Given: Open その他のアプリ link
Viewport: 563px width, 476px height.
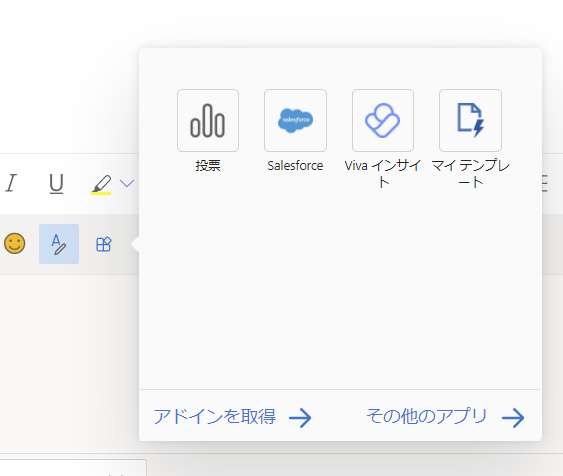Looking at the screenshot, I should (445, 417).
